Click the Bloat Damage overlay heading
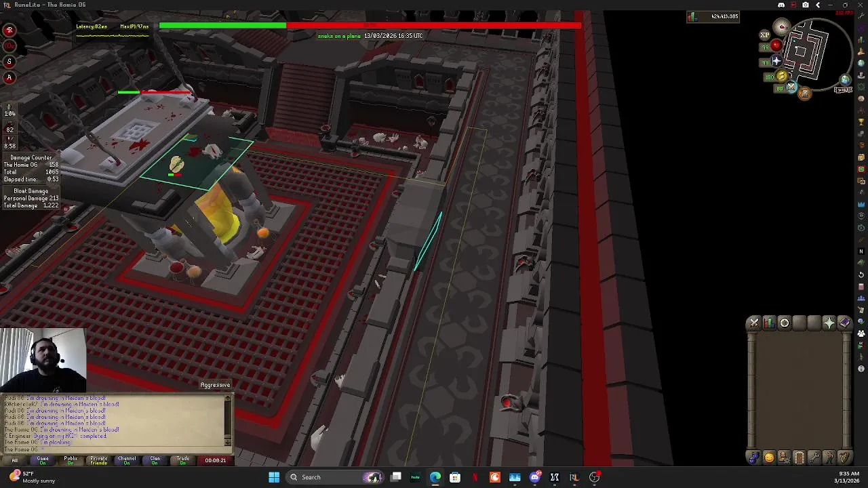Image resolution: width=868 pixels, height=488 pixels. [31, 191]
